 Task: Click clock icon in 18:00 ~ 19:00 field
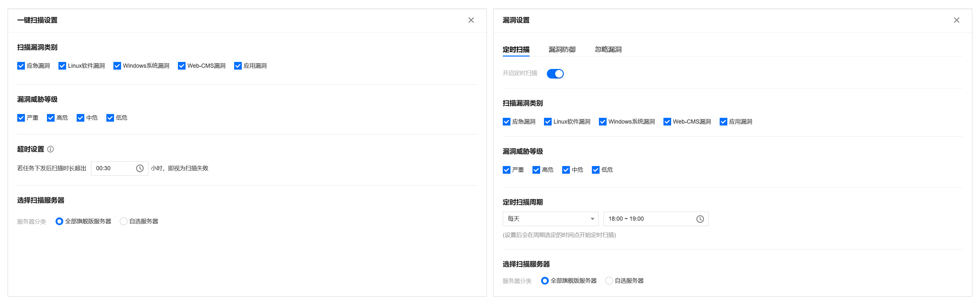tap(700, 219)
